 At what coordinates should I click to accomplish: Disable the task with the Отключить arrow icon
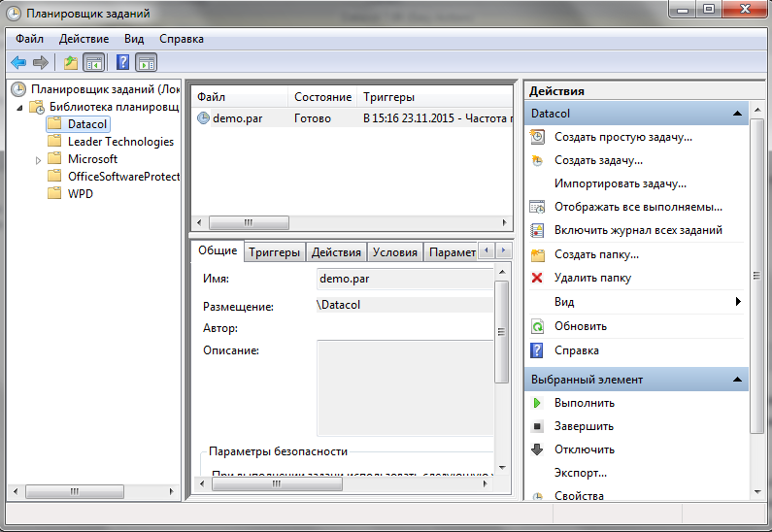tap(537, 449)
